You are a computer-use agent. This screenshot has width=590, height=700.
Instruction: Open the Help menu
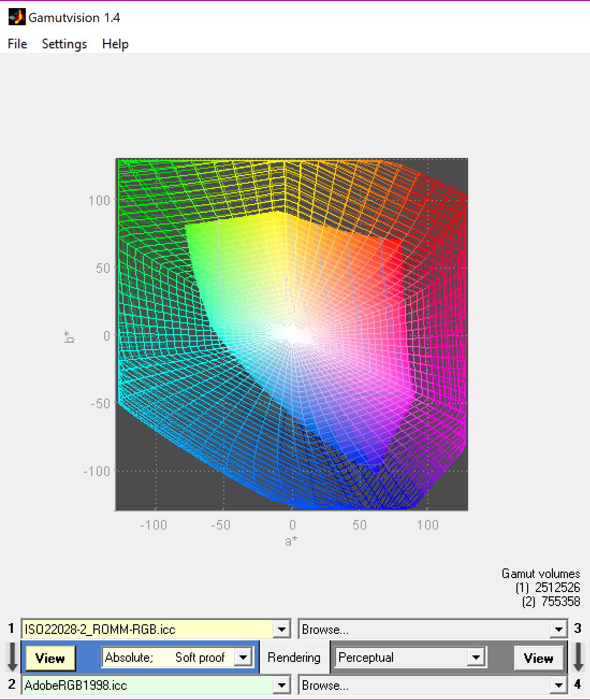[x=115, y=44]
